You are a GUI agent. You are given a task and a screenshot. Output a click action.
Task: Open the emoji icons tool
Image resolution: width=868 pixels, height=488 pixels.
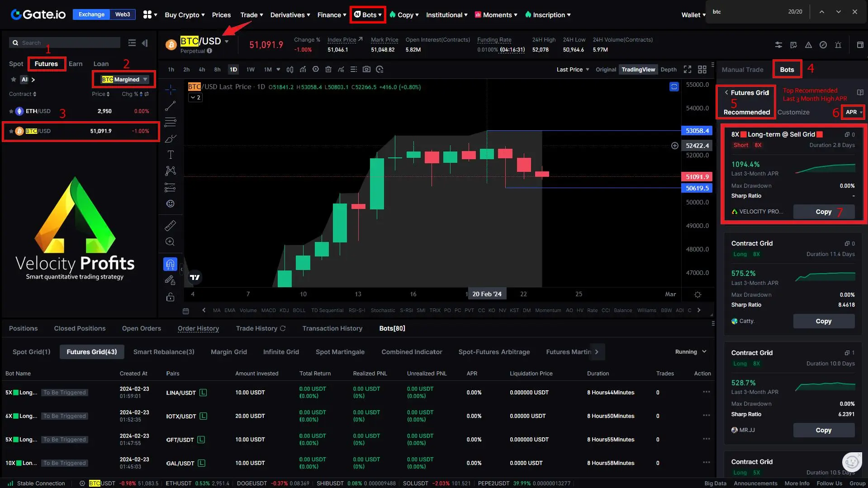coord(170,204)
